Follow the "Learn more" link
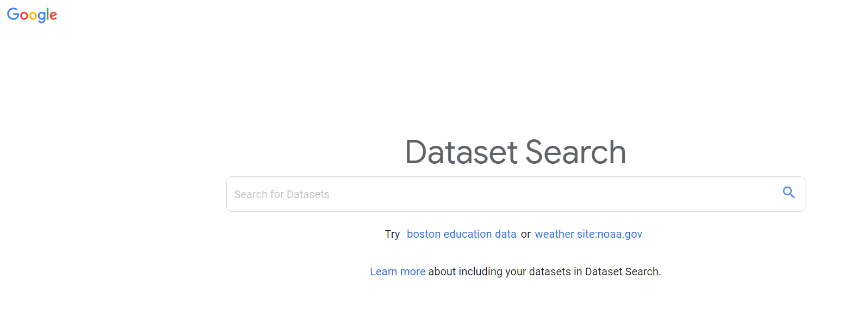The width and height of the screenshot is (868, 321). point(398,271)
